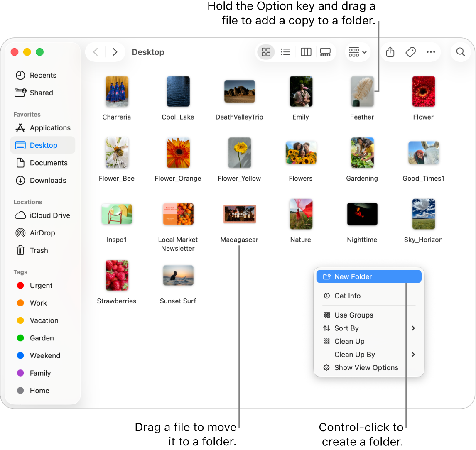Switch to gallery view
This screenshot has height=450, width=476.
click(x=325, y=52)
